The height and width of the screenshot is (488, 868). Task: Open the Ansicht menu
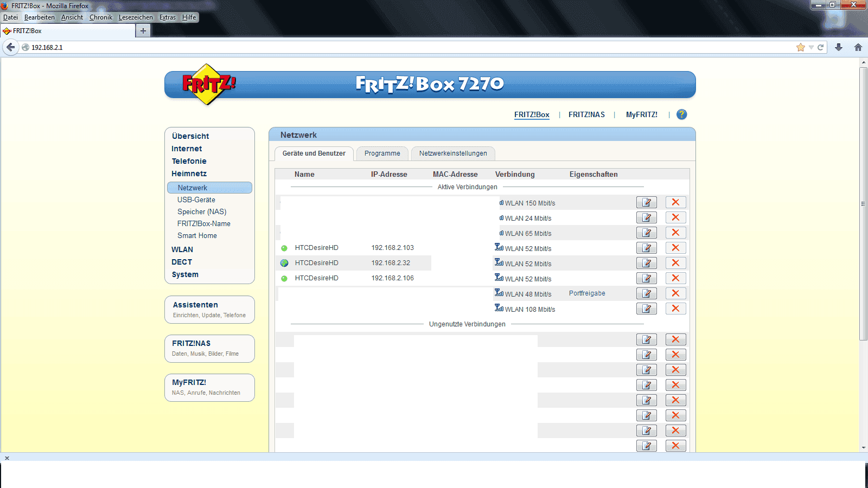(72, 17)
